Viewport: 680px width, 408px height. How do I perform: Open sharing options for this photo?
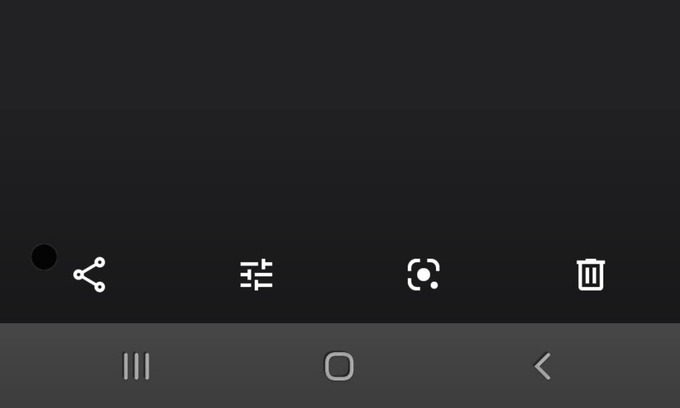coord(89,274)
